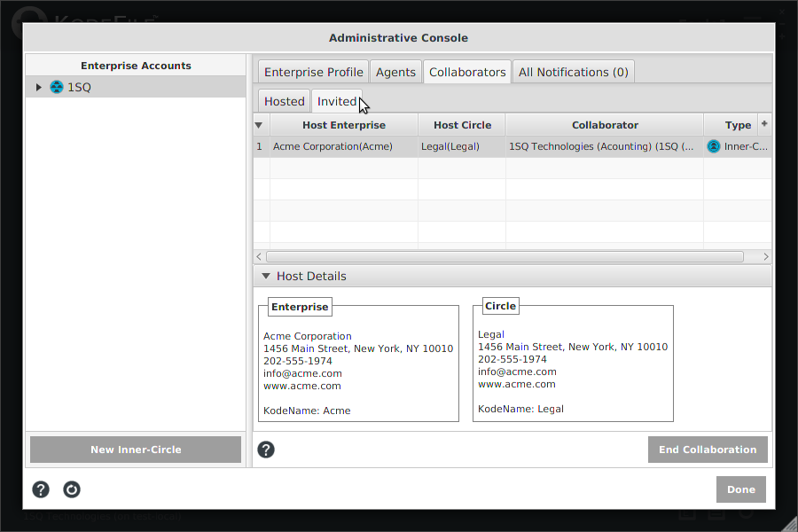This screenshot has width=798, height=532.
Task: Click info@acme.com in the Circle box
Action: tap(517, 372)
